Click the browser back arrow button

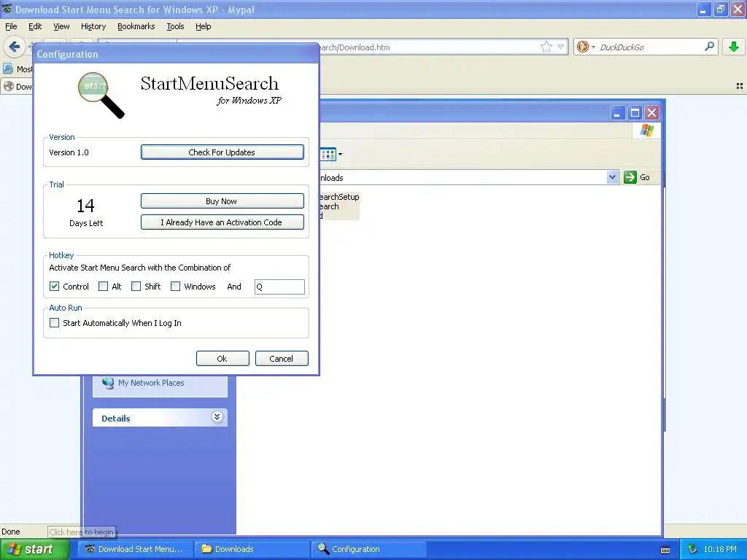[x=15, y=47]
